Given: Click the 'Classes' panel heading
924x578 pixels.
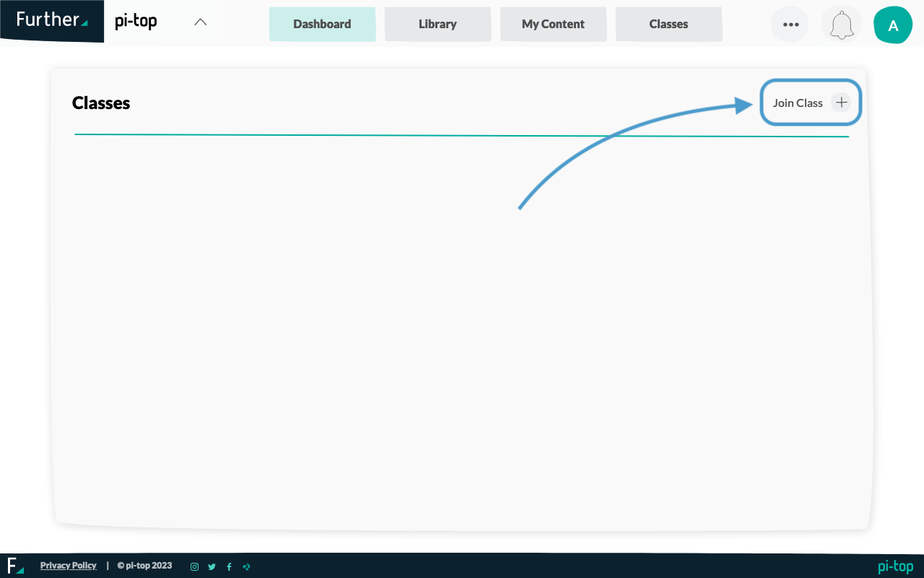Looking at the screenshot, I should click(101, 103).
